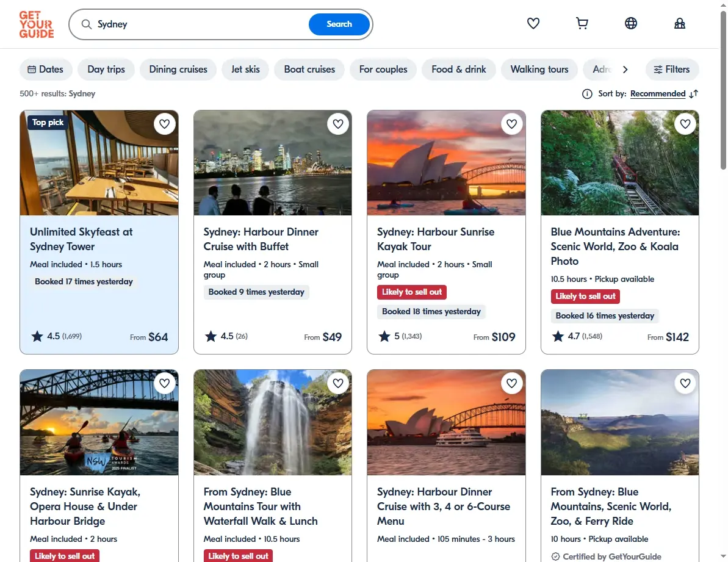Click 'Booked 9 times yesterday' label

coord(256,292)
